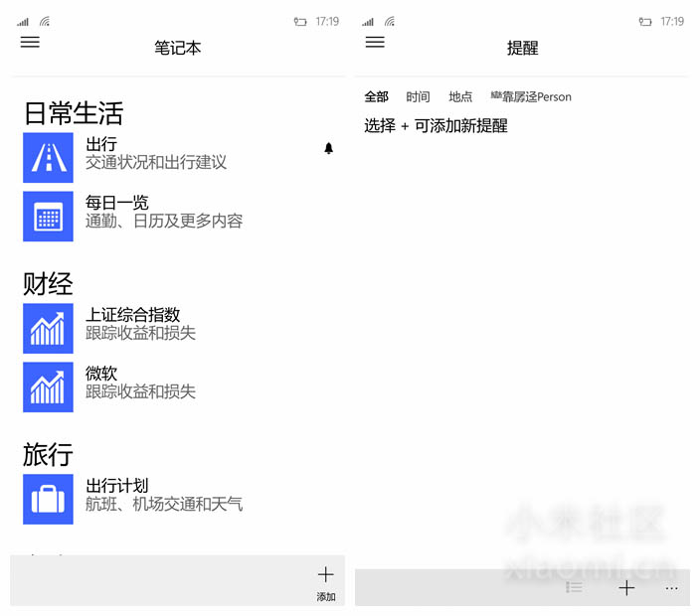Open hamburger menu on 提醒 screen
700x616 pixels.
375,42
